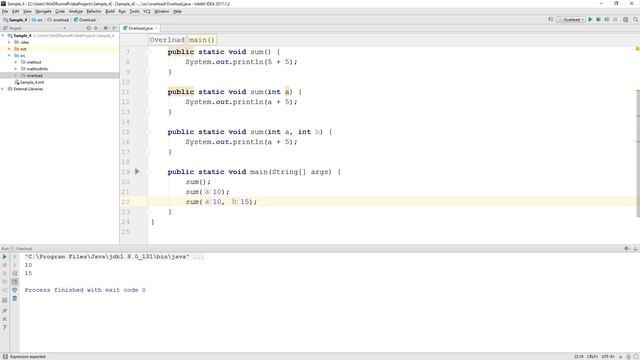640x360 pixels.
Task: Click the editor vertical scrollbar
Action: [x=638, y=153]
